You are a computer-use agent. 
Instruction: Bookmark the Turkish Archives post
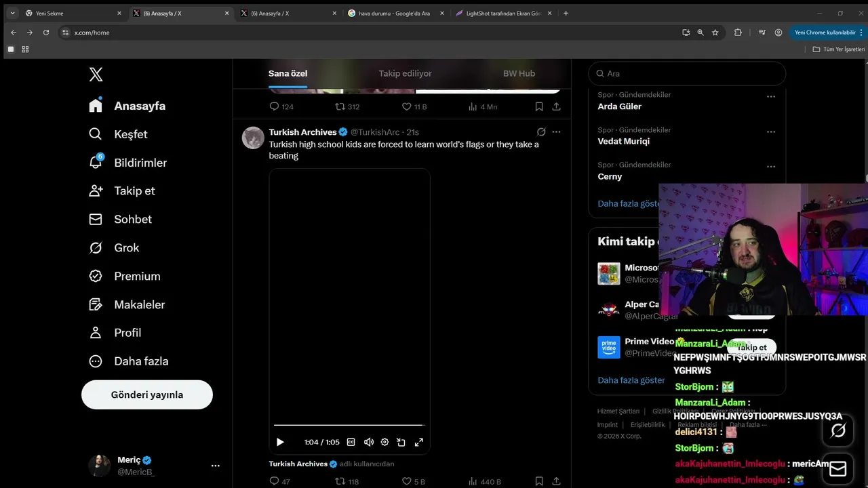(x=539, y=481)
